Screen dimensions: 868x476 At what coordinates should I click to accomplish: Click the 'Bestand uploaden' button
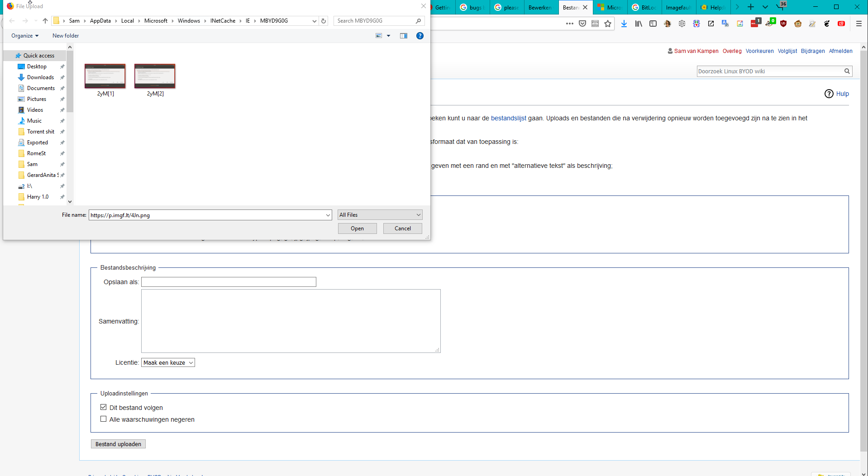118,444
